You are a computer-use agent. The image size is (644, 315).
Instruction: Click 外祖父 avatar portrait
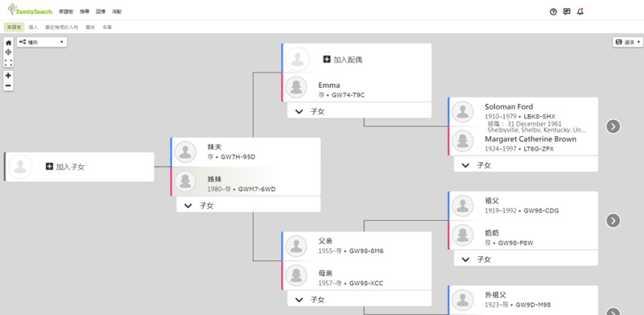click(462, 300)
